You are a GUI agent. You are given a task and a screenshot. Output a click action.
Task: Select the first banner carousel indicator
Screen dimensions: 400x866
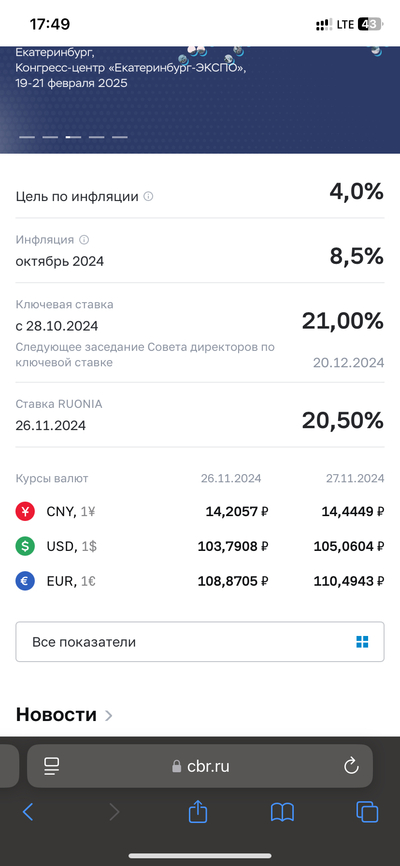(x=27, y=137)
